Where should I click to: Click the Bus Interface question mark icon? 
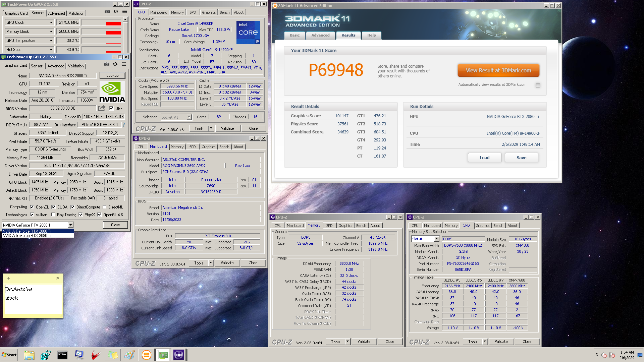(x=123, y=125)
